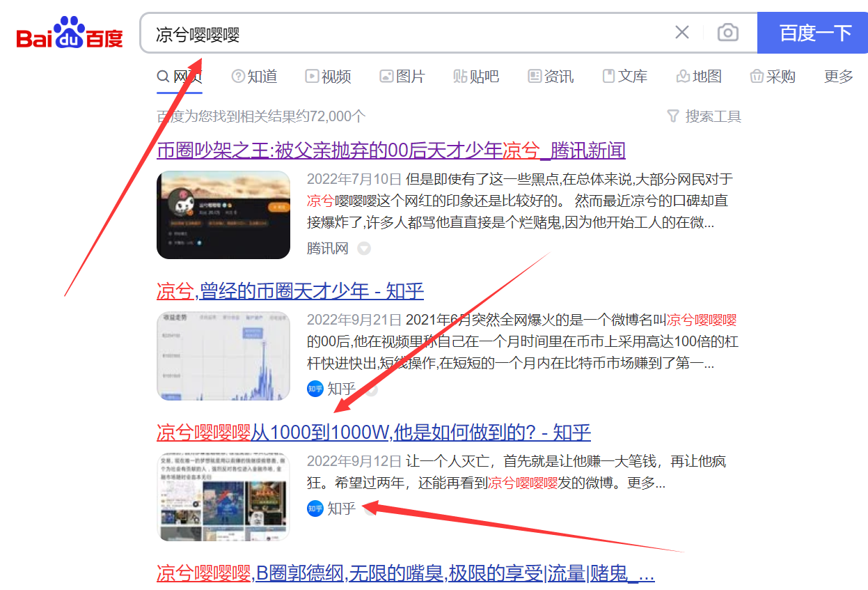Open 搜索工具 filter options
The image size is (868, 590).
[x=704, y=116]
